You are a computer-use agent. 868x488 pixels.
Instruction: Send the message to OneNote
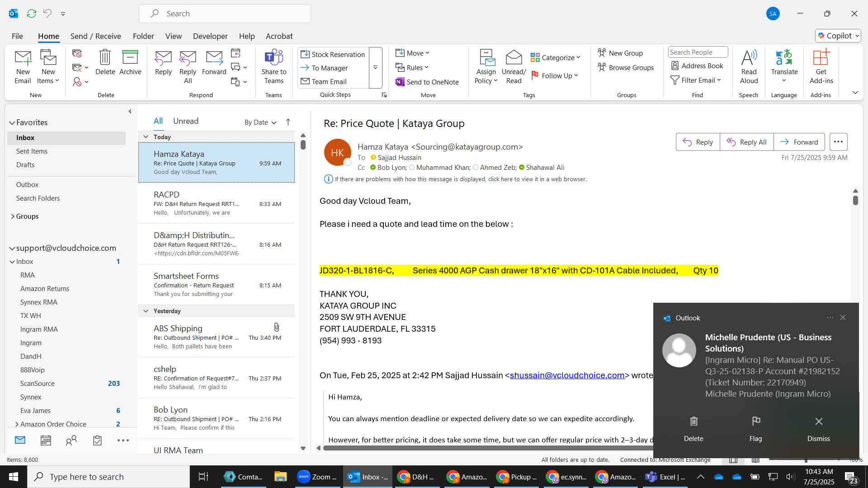click(x=427, y=82)
